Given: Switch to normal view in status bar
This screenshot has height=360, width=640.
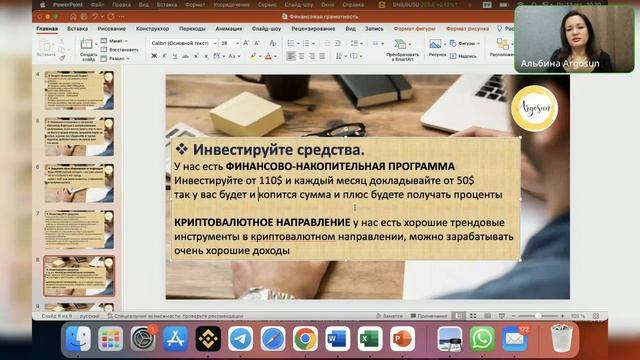Looking at the screenshot, I should coord(459,316).
